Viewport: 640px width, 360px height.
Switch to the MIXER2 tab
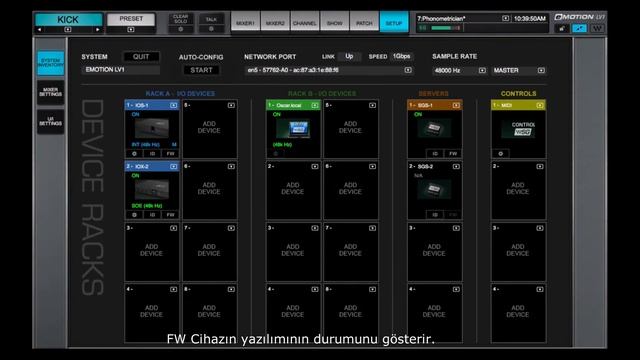tap(275, 21)
